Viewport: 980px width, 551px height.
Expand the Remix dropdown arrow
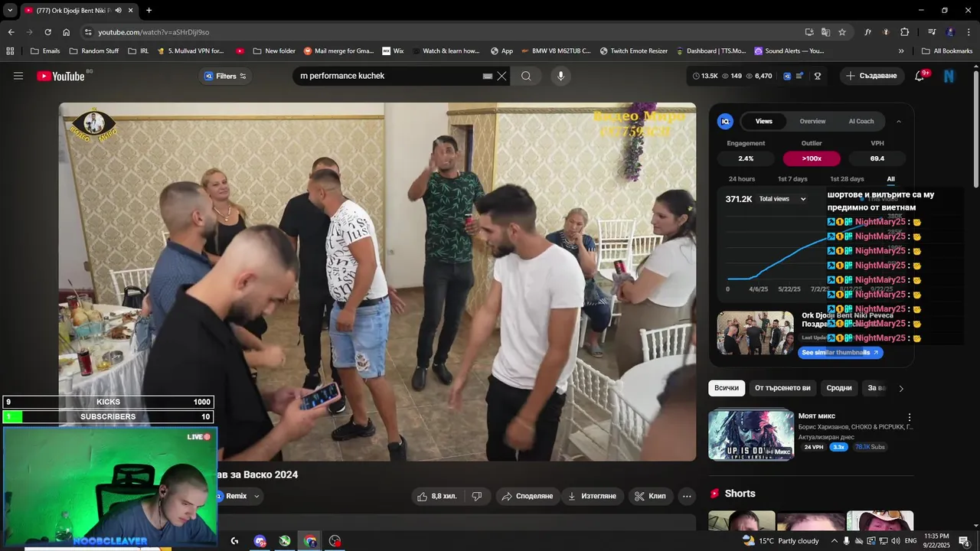click(x=256, y=496)
